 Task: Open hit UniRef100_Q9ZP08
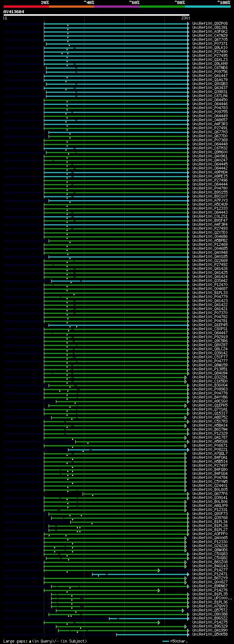coord(210,24)
